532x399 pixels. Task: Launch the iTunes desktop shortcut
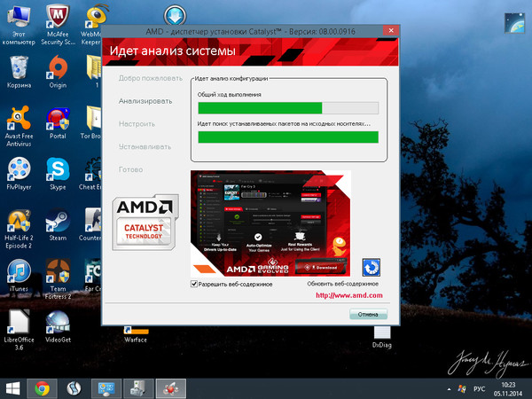pos(19,276)
